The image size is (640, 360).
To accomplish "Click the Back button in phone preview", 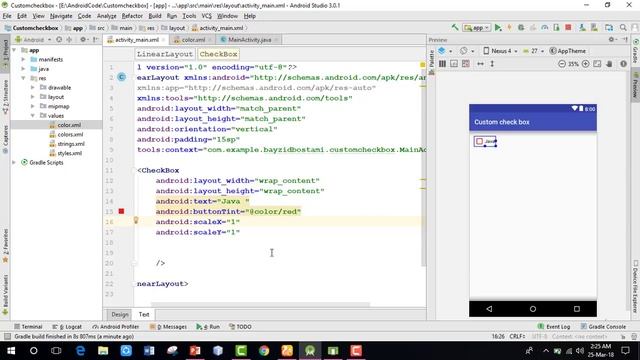I will click(489, 309).
